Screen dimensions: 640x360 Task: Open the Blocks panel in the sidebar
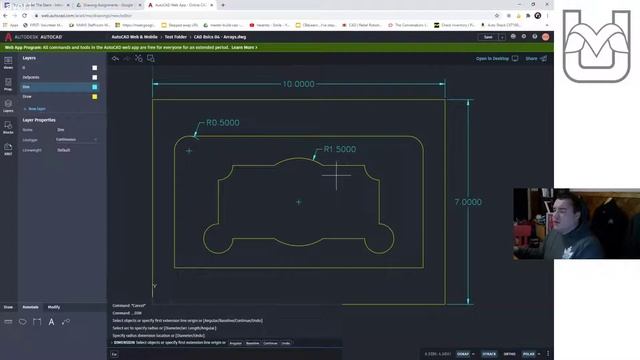(x=8, y=127)
